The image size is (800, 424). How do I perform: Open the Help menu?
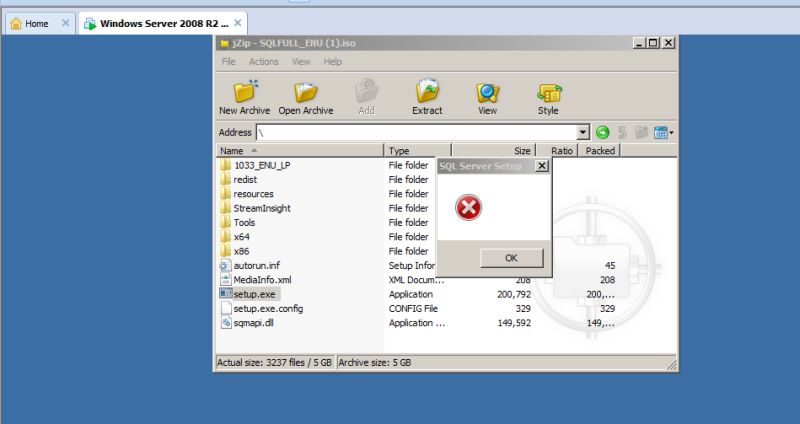point(332,62)
